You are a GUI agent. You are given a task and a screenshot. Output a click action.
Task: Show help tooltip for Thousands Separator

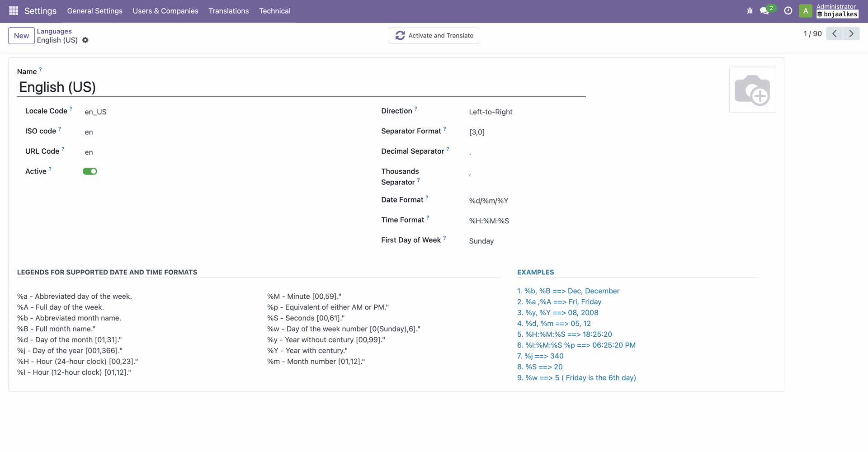(x=419, y=180)
